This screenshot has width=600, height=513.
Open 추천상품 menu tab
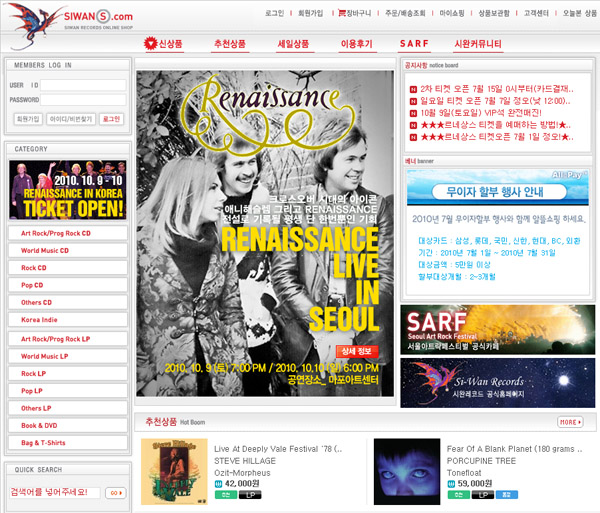tap(230, 44)
